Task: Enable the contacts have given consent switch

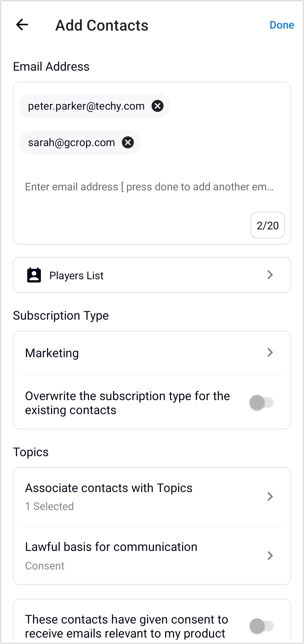Action: [x=262, y=626]
